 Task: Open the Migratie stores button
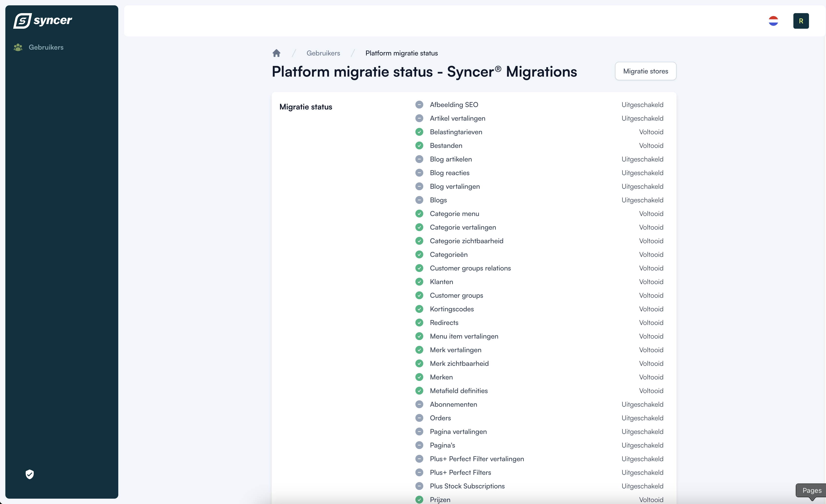click(x=645, y=71)
